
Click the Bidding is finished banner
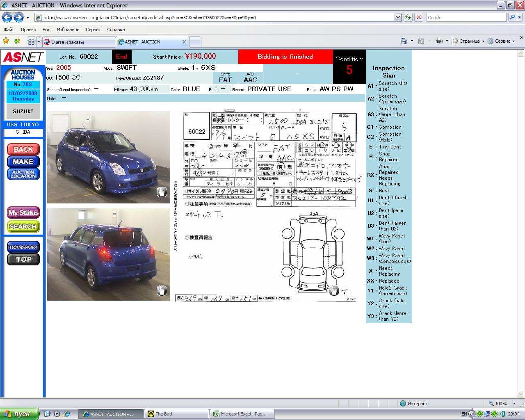285,57
